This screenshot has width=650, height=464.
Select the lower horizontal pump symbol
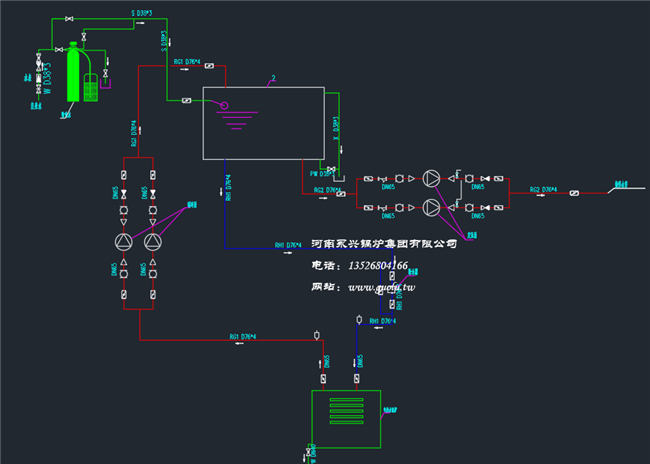[x=431, y=207]
